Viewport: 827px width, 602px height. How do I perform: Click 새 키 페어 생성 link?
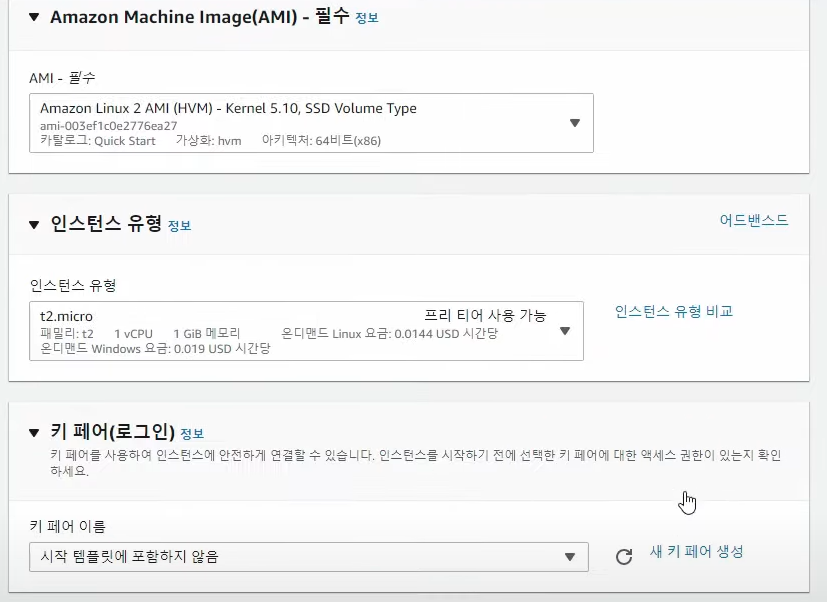[696, 552]
